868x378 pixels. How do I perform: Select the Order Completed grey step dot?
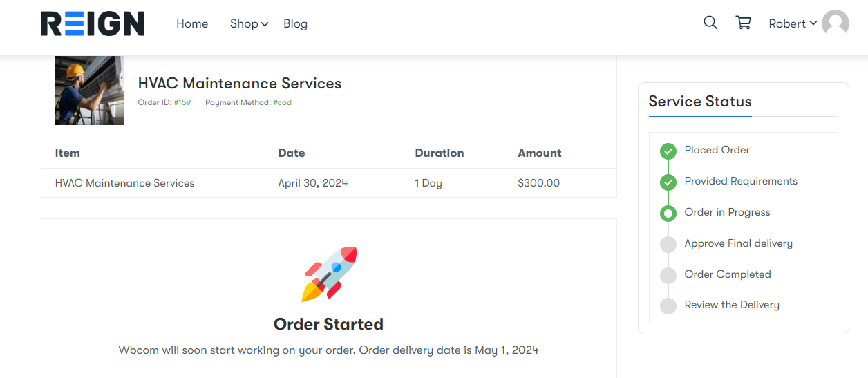(x=668, y=276)
